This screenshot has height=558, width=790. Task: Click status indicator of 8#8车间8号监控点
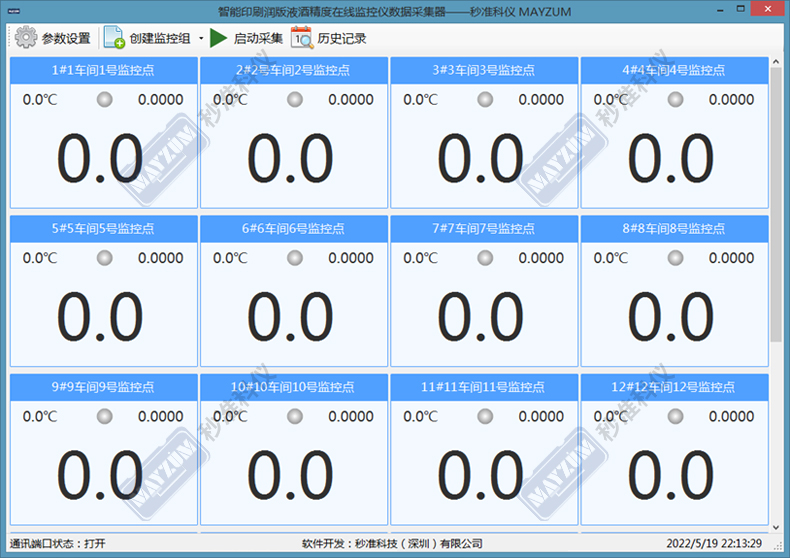pyautogui.click(x=675, y=258)
